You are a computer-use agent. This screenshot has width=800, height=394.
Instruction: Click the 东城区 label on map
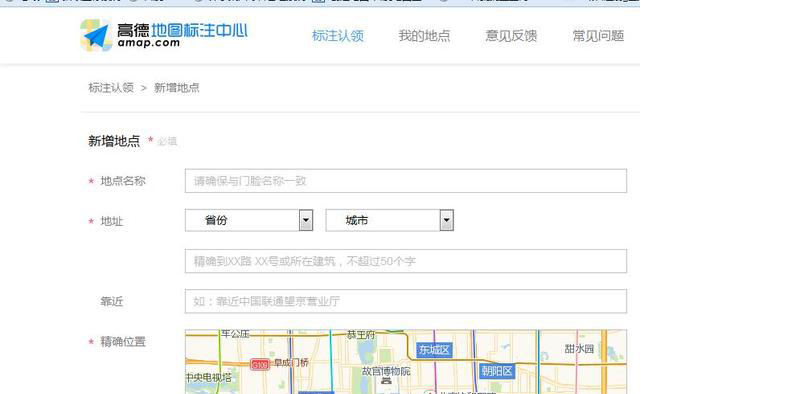(x=435, y=350)
